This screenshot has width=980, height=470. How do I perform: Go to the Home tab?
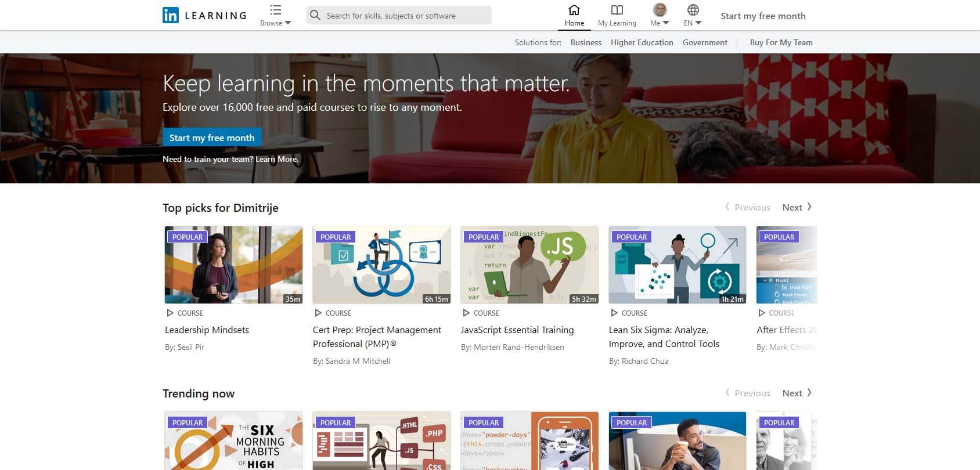pos(574,16)
